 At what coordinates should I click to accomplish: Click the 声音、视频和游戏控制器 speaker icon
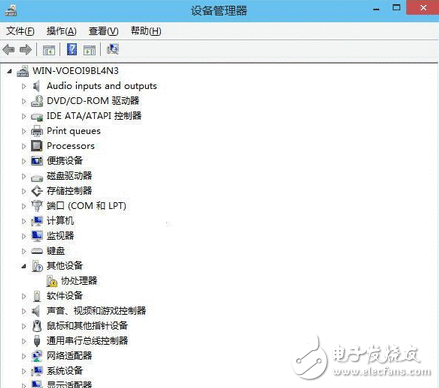(36, 311)
